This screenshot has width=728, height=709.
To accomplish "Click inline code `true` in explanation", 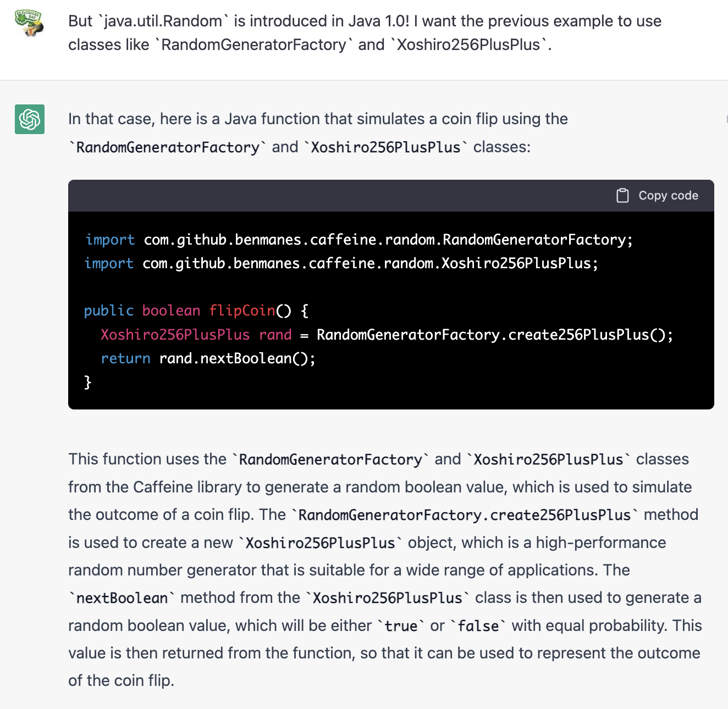I will (401, 626).
